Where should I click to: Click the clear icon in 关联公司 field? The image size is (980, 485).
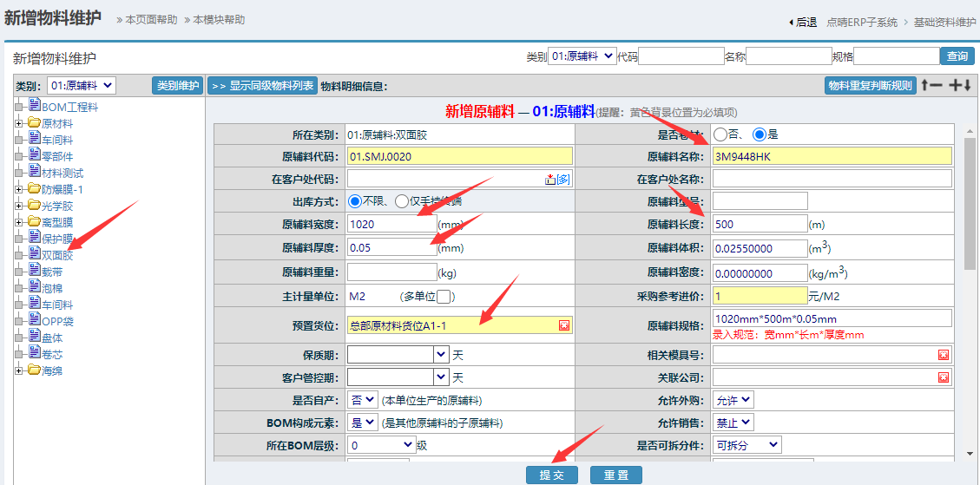click(x=943, y=377)
